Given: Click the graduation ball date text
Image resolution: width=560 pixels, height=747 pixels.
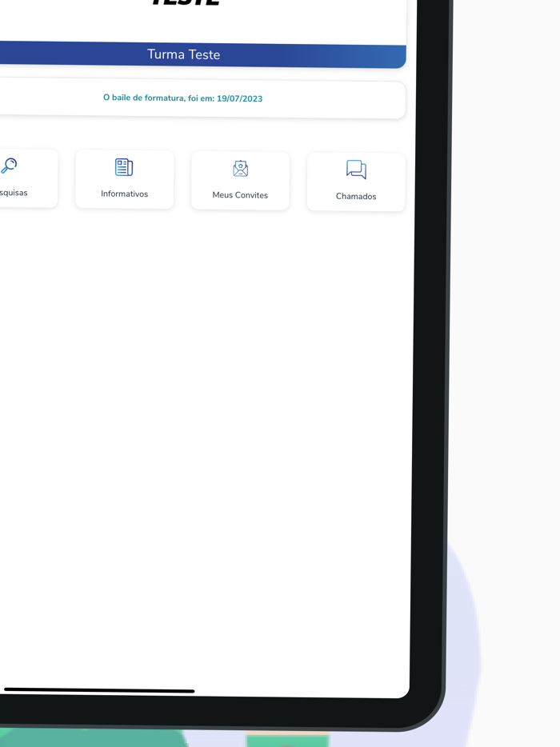Looking at the screenshot, I should (x=183, y=98).
